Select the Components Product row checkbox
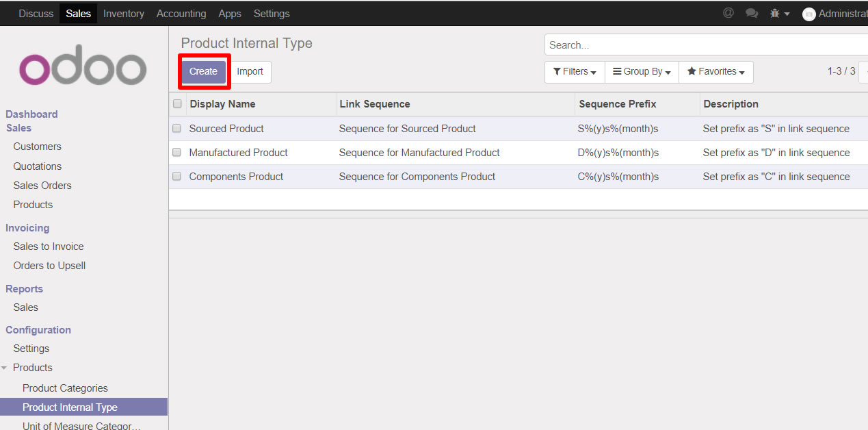This screenshot has width=868, height=430. click(x=177, y=177)
